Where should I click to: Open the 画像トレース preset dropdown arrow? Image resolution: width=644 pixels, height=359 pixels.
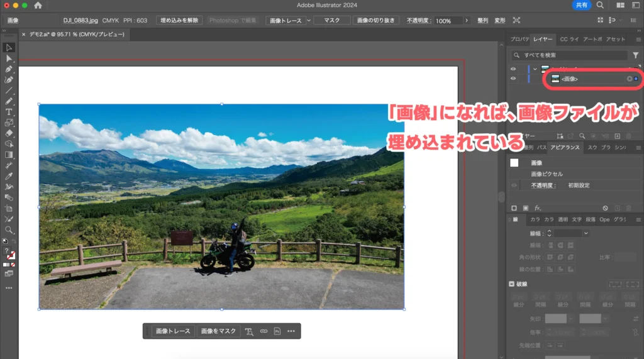click(x=309, y=20)
